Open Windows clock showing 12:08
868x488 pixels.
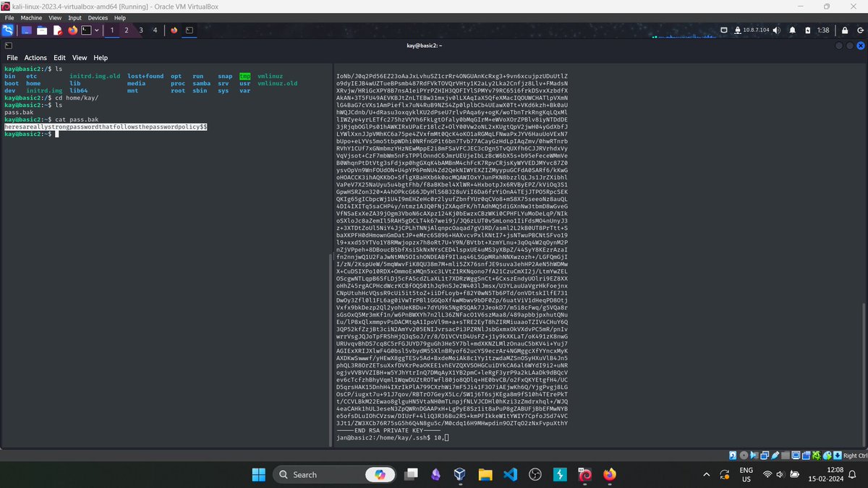826,474
